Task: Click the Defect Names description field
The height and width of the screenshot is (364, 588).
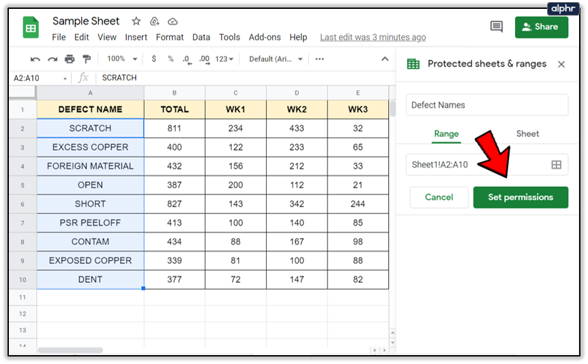Action: 487,105
